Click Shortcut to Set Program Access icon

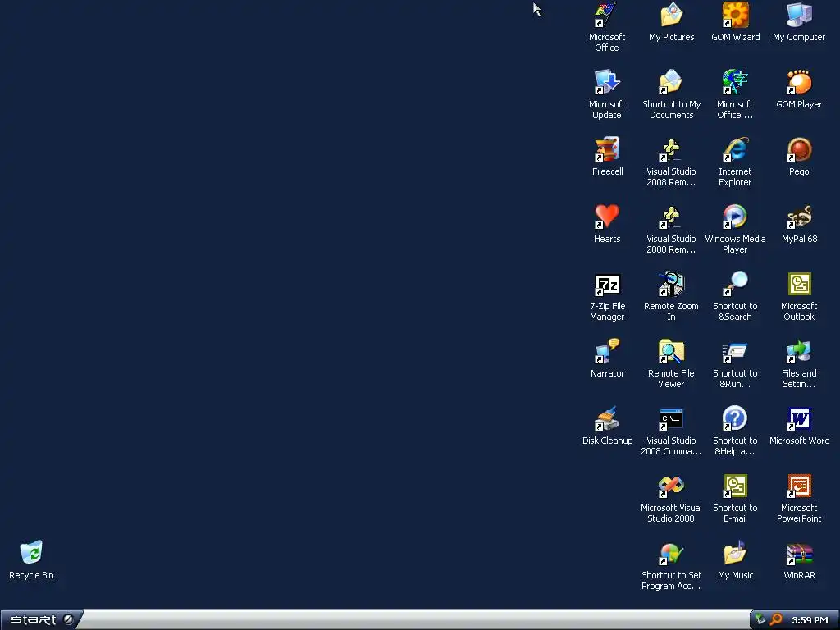click(x=671, y=554)
